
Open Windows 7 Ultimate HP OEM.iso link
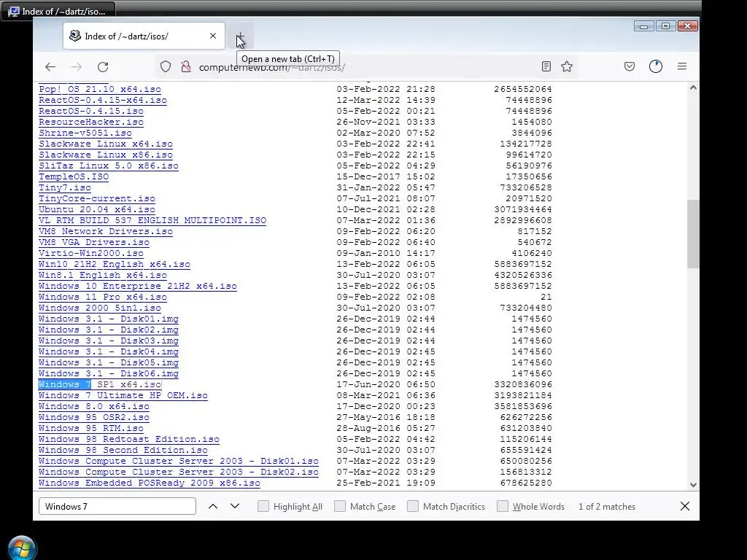(x=123, y=396)
